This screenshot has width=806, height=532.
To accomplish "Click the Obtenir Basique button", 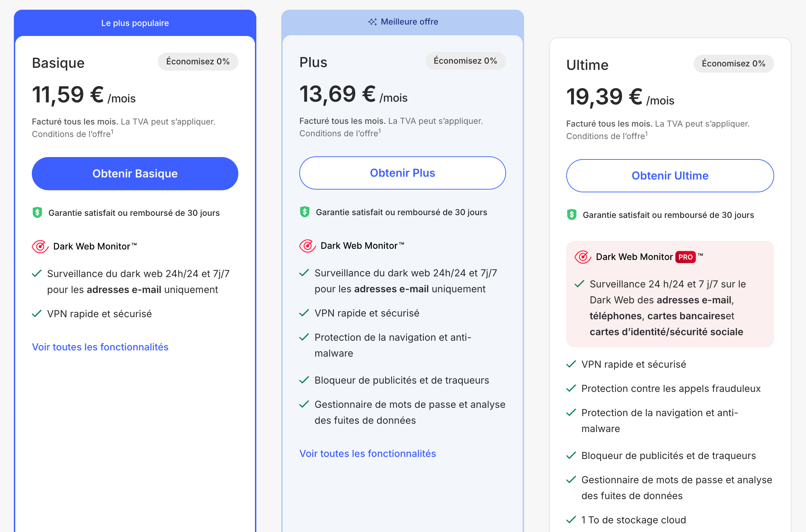I will 135,173.
